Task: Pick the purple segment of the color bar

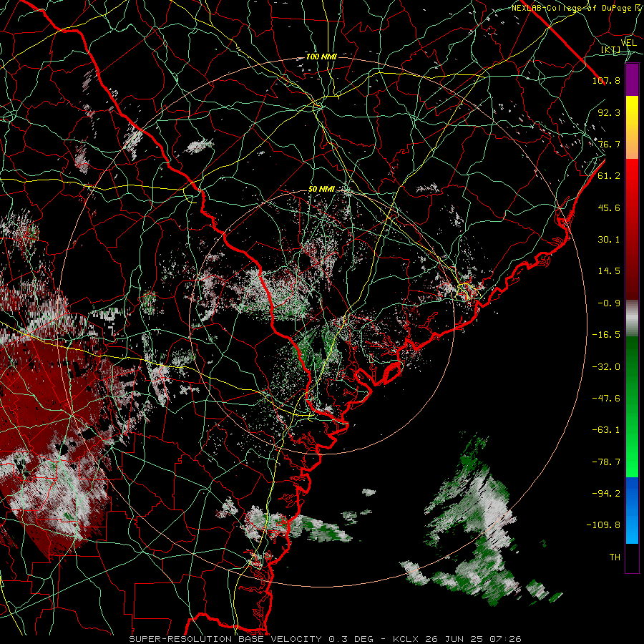Action: (632, 80)
